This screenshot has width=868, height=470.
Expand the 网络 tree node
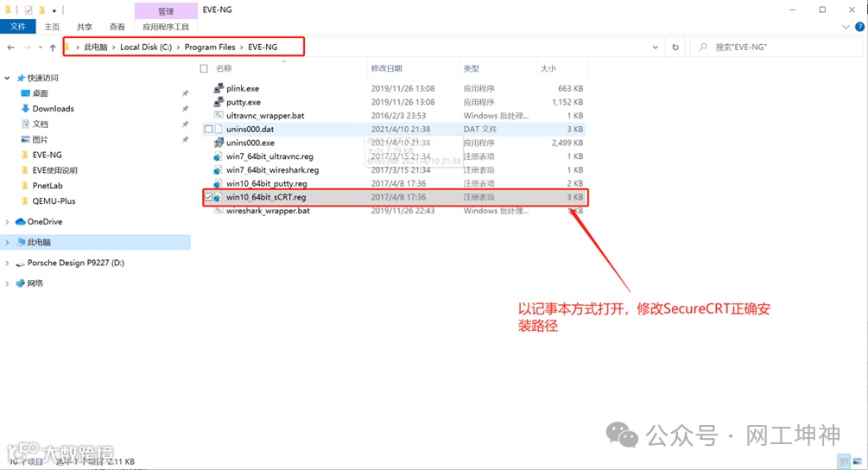click(7, 283)
